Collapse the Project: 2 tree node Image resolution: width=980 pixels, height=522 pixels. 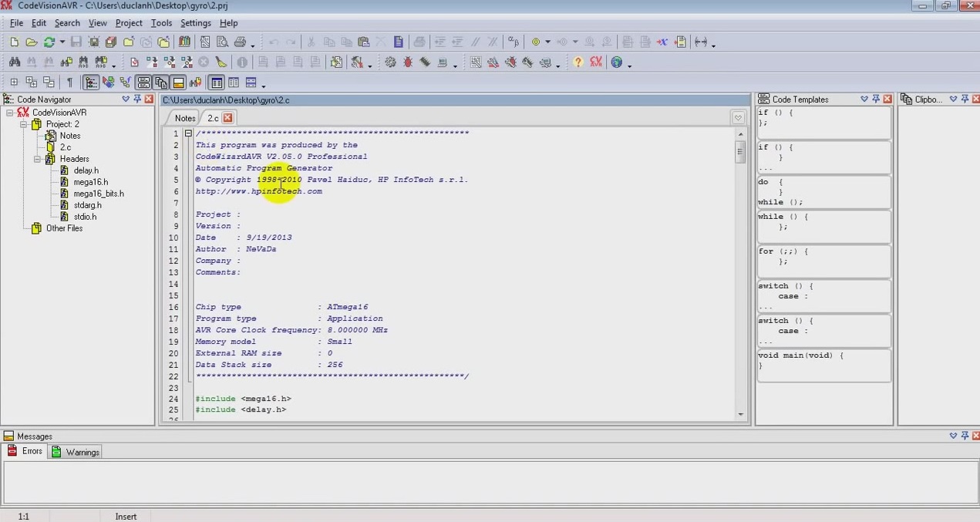tap(23, 124)
